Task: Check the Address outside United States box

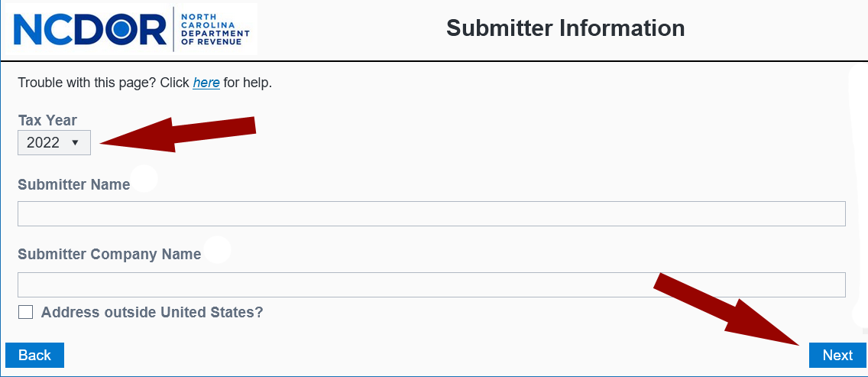Action: pos(26,312)
